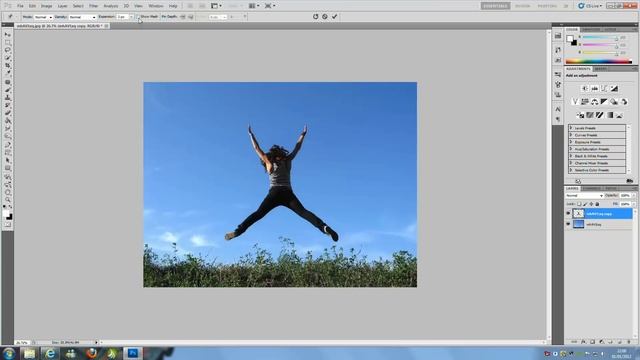The width and height of the screenshot is (640, 360).
Task: Open the Window menu
Action: (x=155, y=6)
